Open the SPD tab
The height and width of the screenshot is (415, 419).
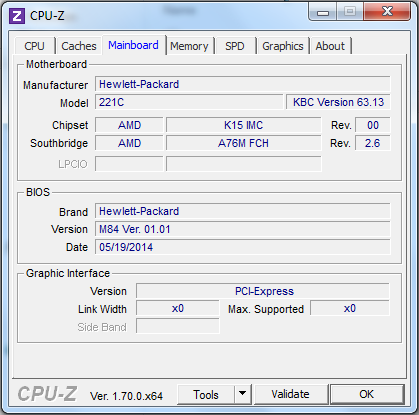pos(235,46)
